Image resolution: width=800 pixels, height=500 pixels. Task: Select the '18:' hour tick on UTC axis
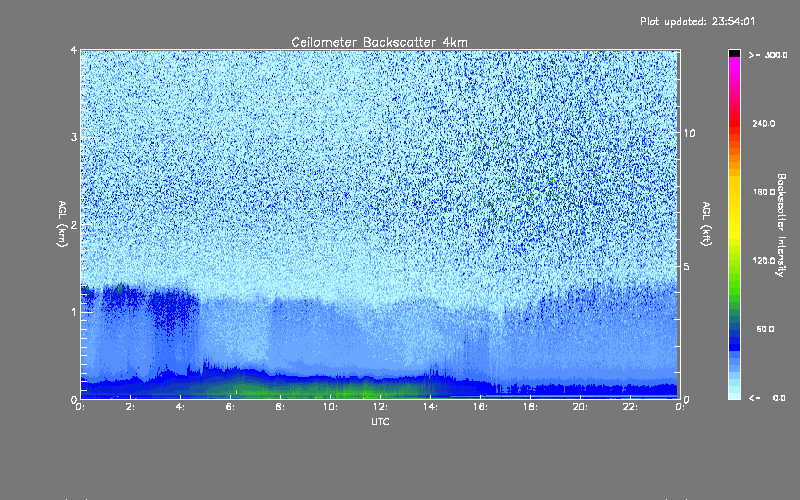(x=530, y=407)
